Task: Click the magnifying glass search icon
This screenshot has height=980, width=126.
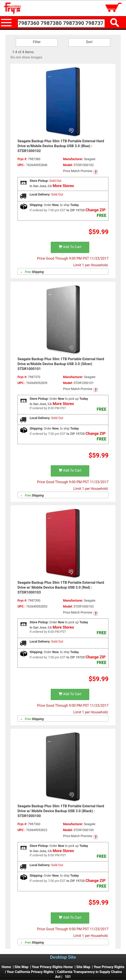Action: point(114,23)
